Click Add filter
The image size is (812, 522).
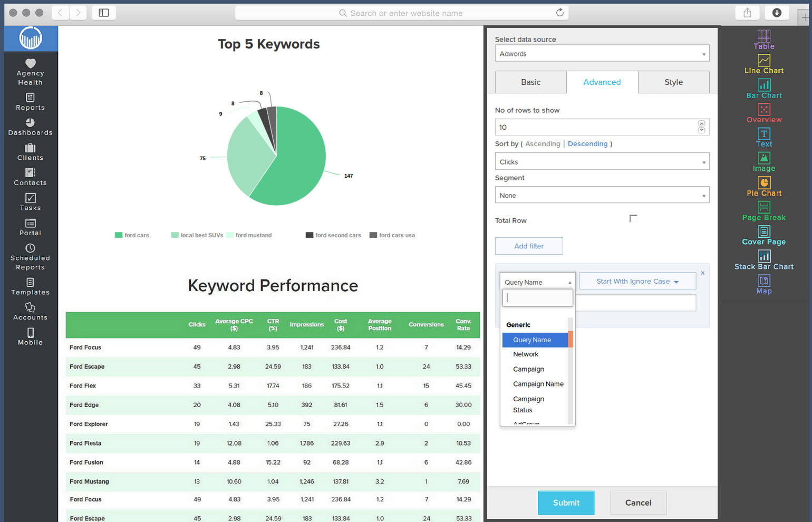[x=529, y=246]
